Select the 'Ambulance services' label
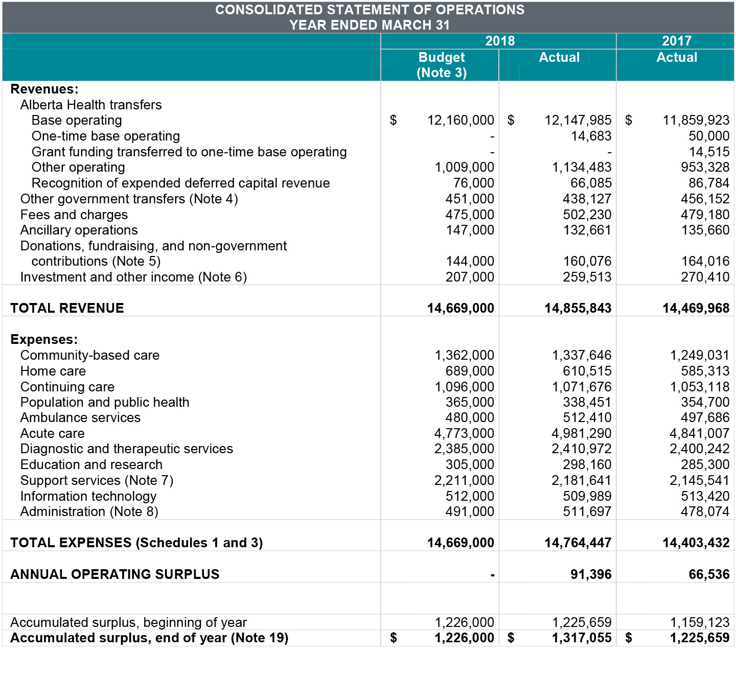Image resolution: width=736 pixels, height=700 pixels. pos(81,418)
